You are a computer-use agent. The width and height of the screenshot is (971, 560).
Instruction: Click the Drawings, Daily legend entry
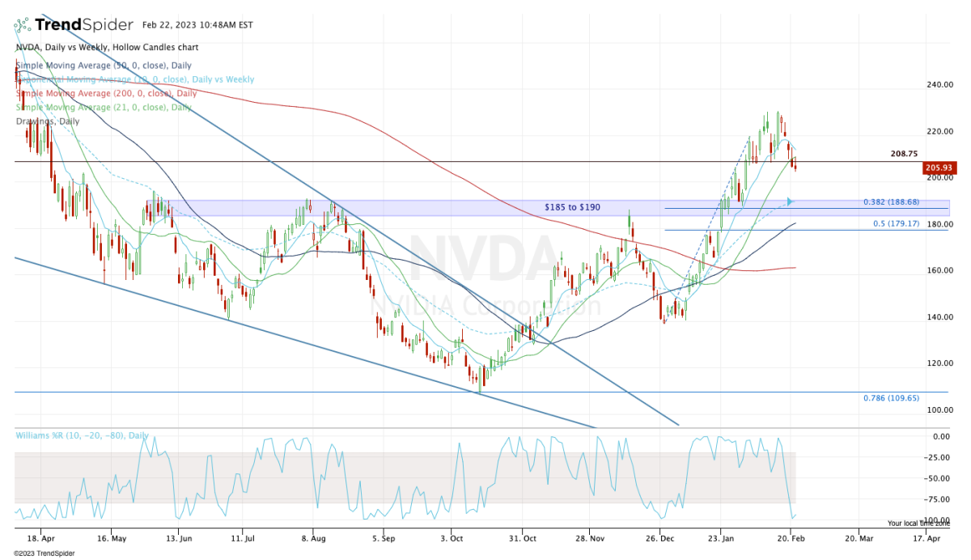pos(48,121)
